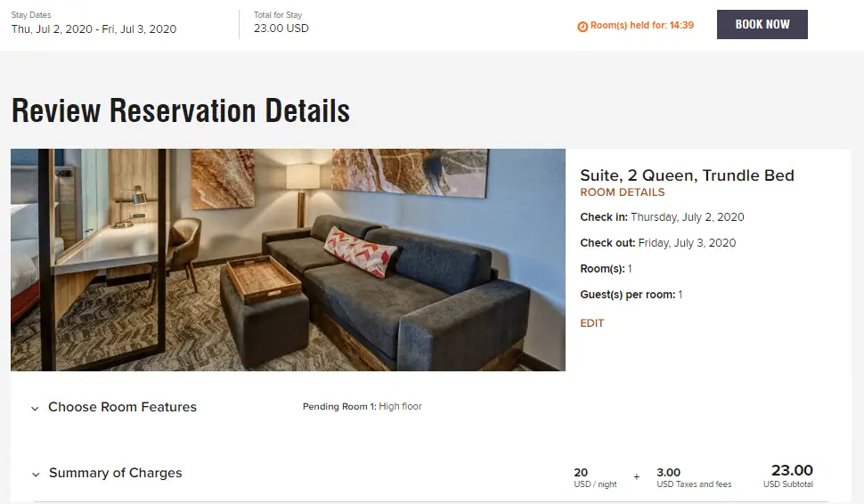Click the Stay Dates range text
864x504 pixels.
[x=94, y=29]
